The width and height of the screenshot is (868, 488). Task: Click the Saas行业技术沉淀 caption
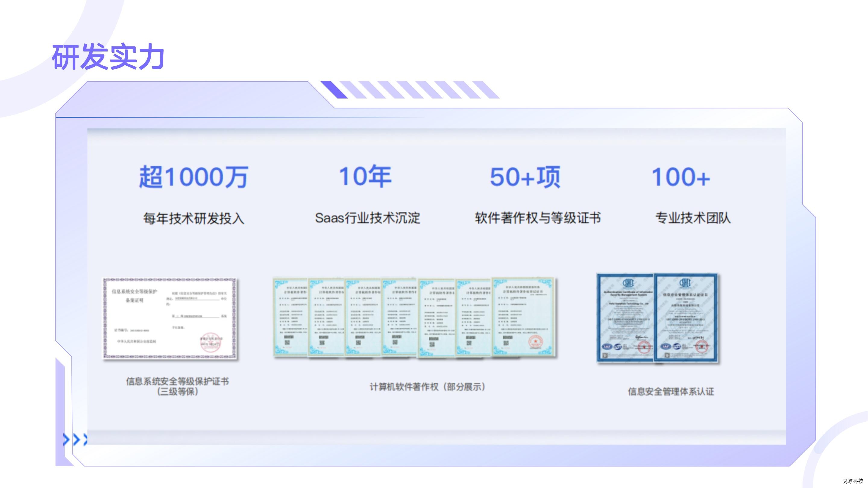click(368, 218)
